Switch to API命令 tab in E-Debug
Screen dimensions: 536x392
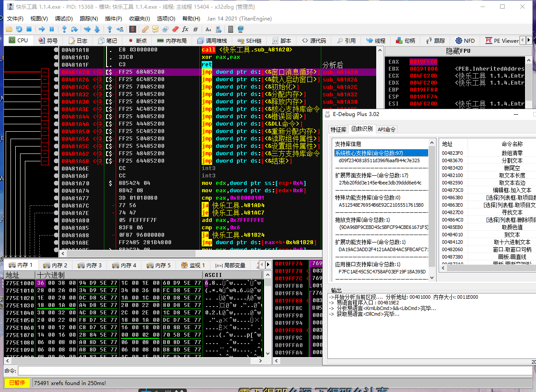[387, 129]
